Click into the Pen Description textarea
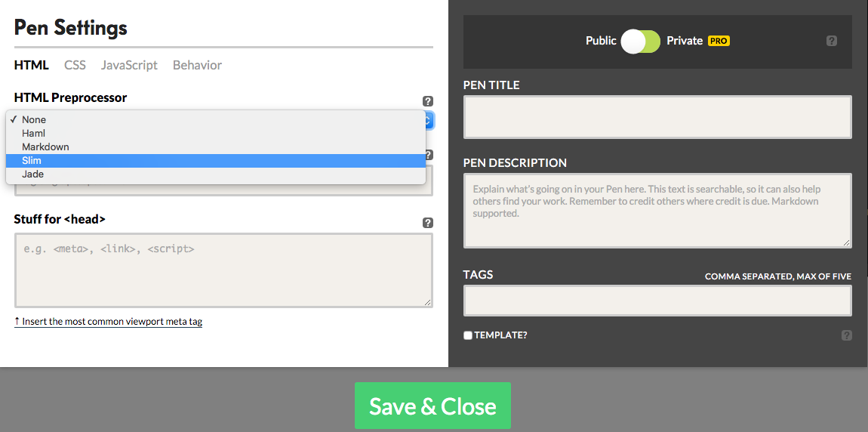 (657, 210)
